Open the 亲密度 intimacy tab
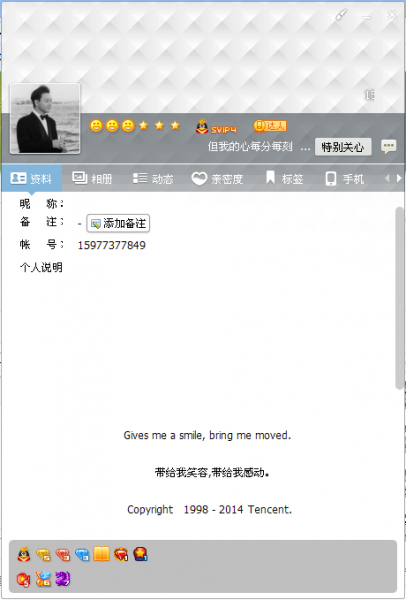The height and width of the screenshot is (600, 406). 217,178
